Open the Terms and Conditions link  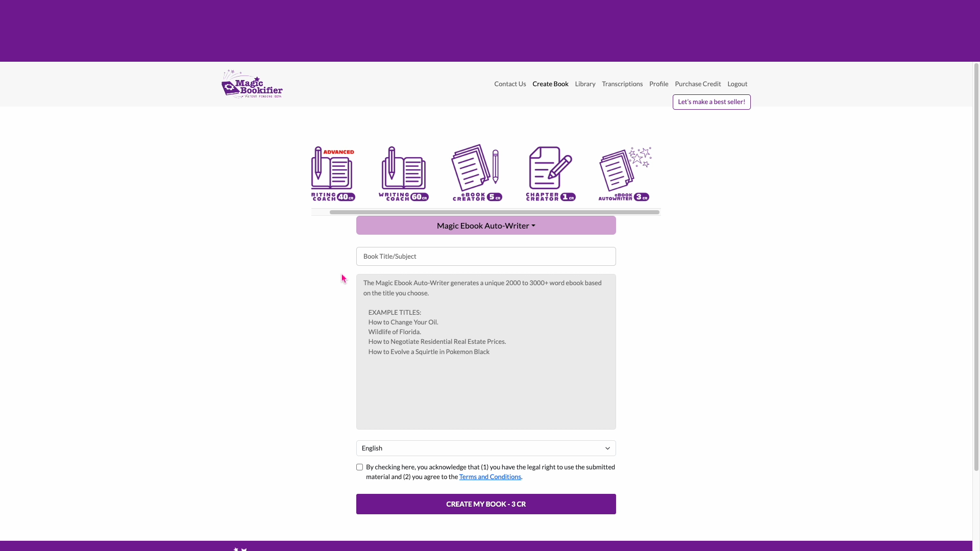[x=490, y=477]
